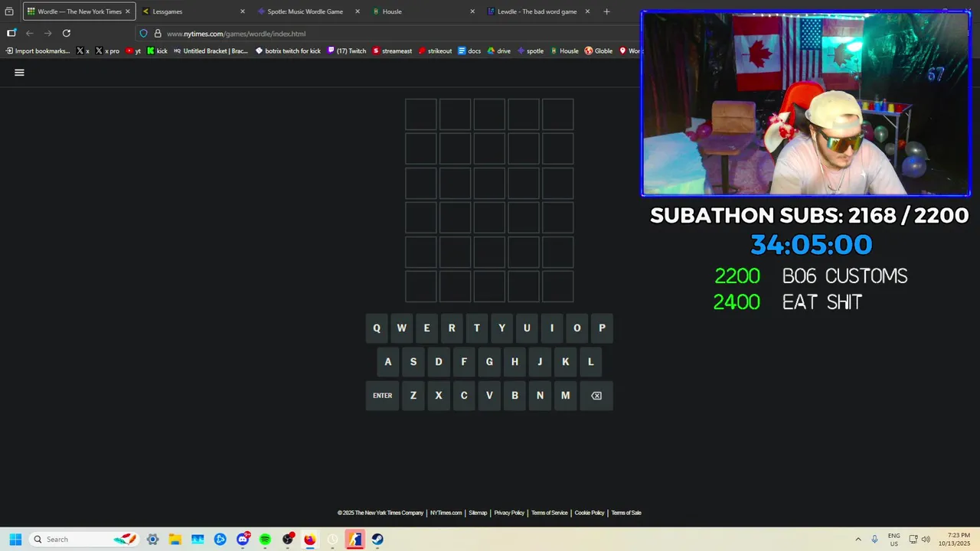Open the NYTimes.com footer link
The height and width of the screenshot is (551, 980).
tap(446, 513)
